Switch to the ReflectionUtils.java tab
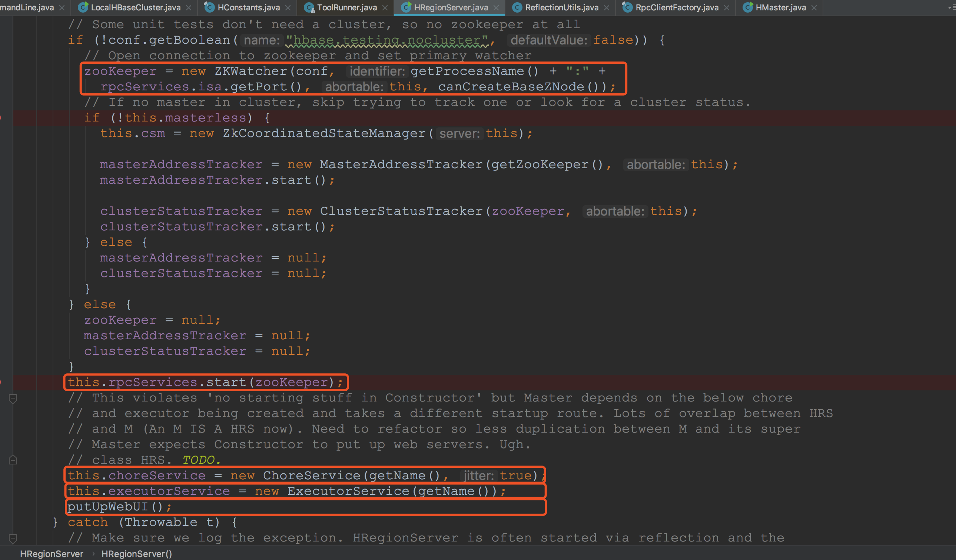Image resolution: width=956 pixels, height=560 pixels. point(562,7)
